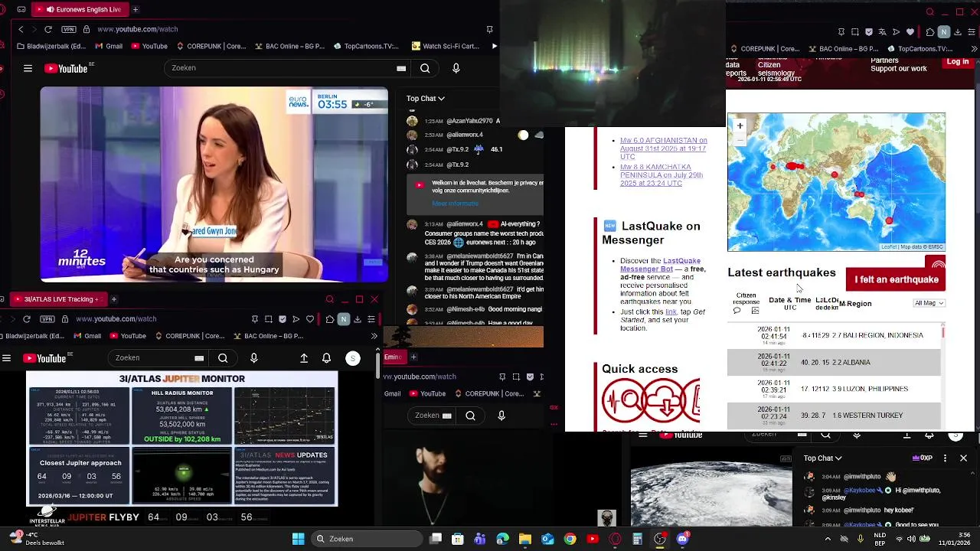Open easy setup icon in 3I/ATLAS window

click(x=371, y=319)
